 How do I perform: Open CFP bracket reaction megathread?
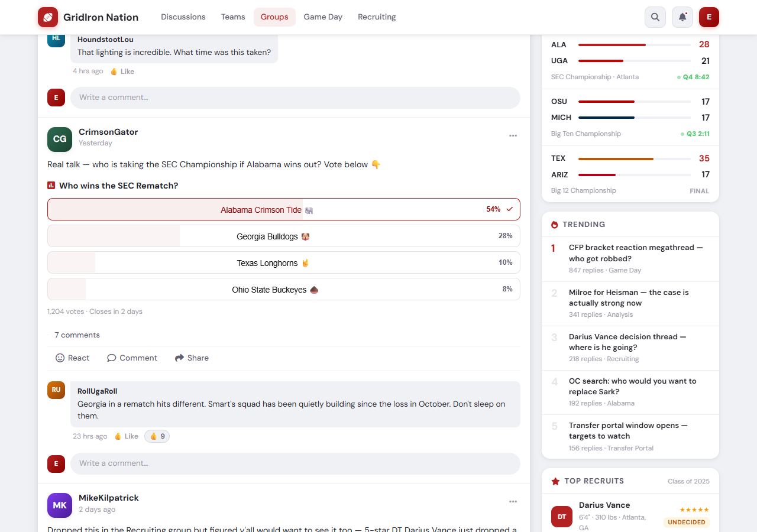tap(636, 253)
